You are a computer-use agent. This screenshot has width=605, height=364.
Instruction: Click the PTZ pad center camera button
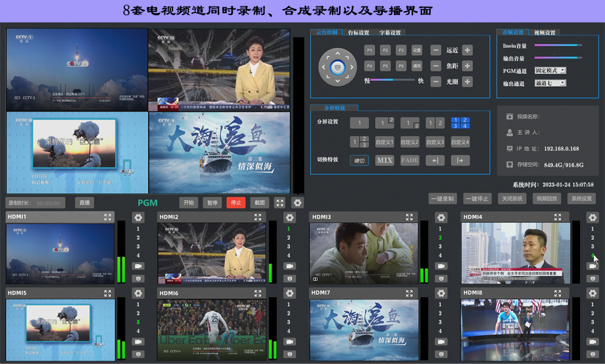click(337, 66)
